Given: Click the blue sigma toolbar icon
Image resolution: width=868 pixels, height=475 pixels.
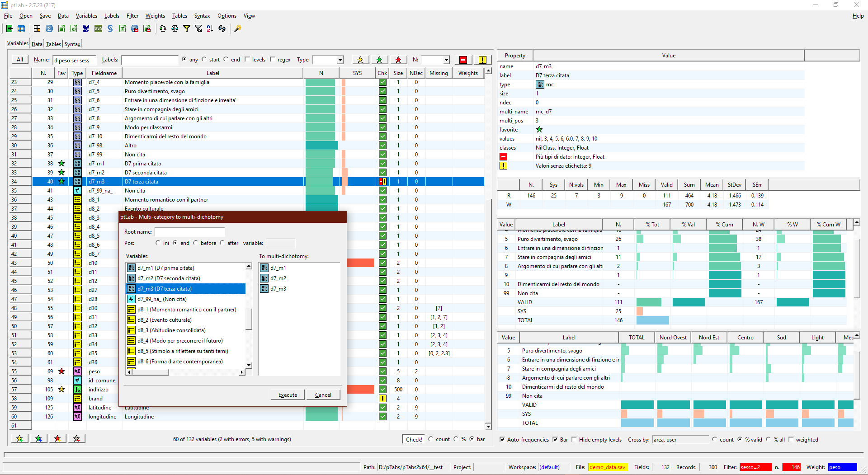Looking at the screenshot, I should 49,28.
